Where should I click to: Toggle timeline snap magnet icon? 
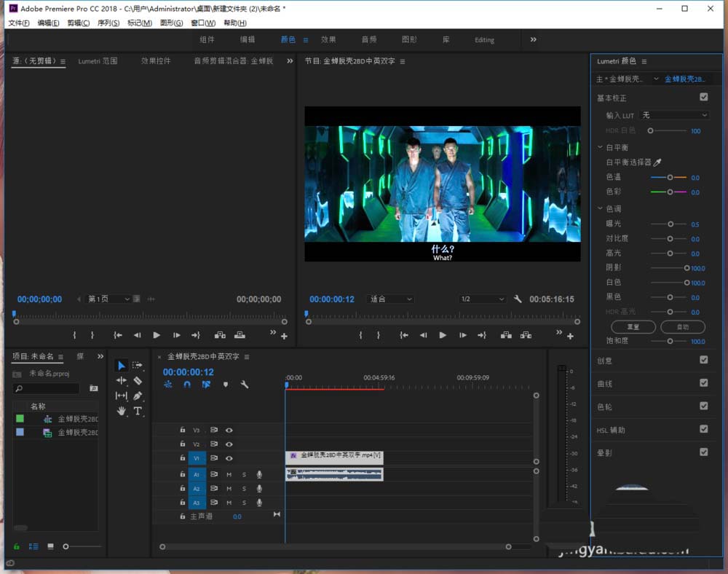coord(187,385)
